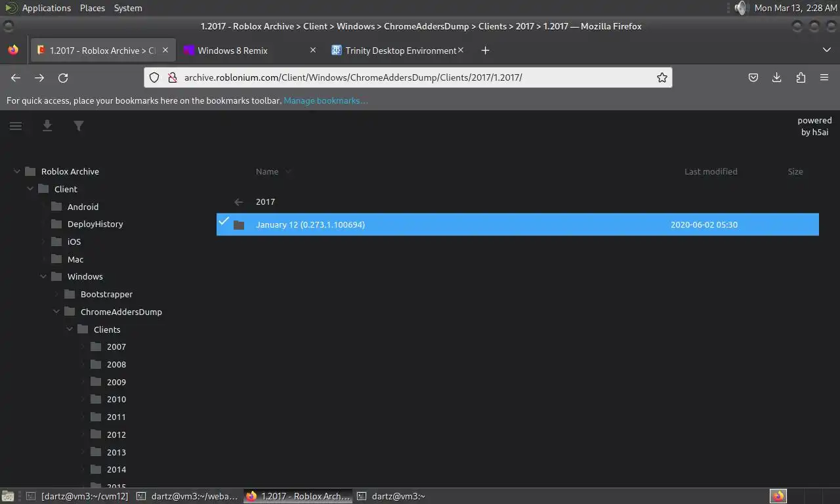Open the Firefox Downloads panel

[x=777, y=77]
